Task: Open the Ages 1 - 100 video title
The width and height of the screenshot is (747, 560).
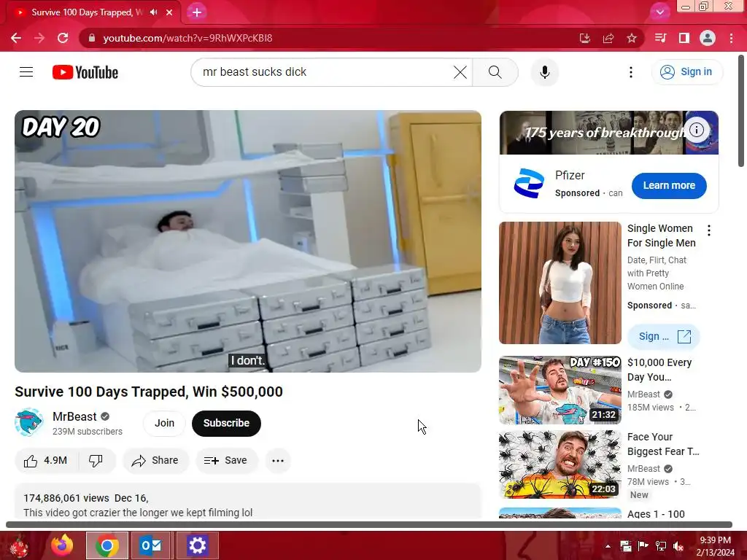Action: (656, 514)
